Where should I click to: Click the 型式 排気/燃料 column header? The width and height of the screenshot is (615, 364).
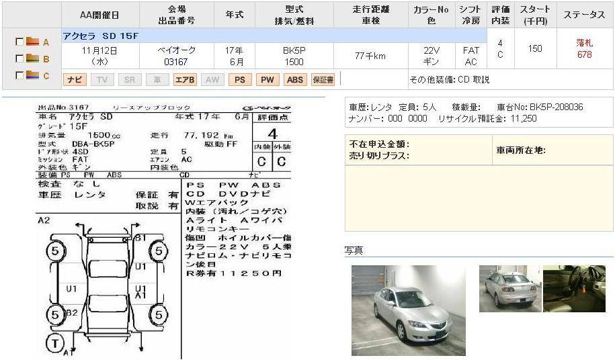pyautogui.click(x=294, y=15)
